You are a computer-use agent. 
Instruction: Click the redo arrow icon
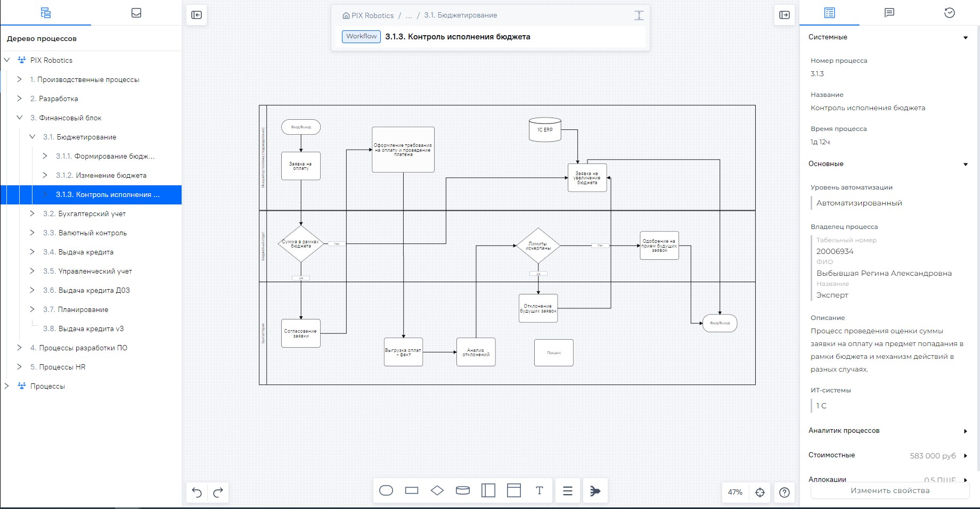click(218, 492)
